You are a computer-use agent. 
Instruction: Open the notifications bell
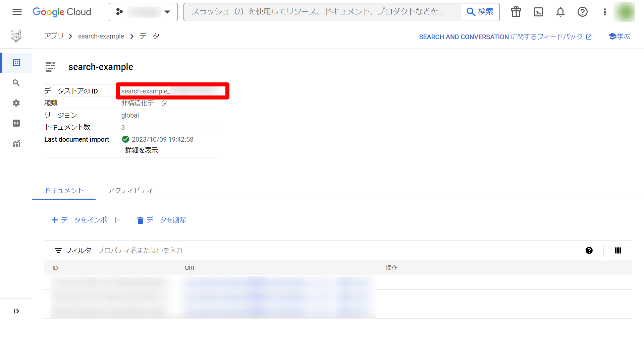(x=560, y=12)
